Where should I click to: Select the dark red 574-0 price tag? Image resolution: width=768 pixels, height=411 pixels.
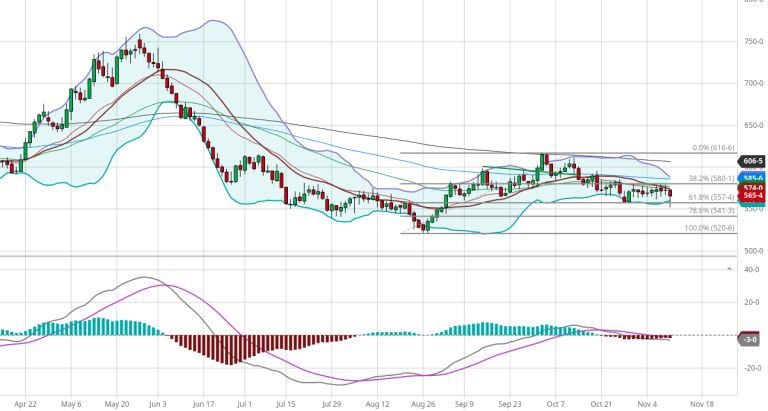point(753,188)
